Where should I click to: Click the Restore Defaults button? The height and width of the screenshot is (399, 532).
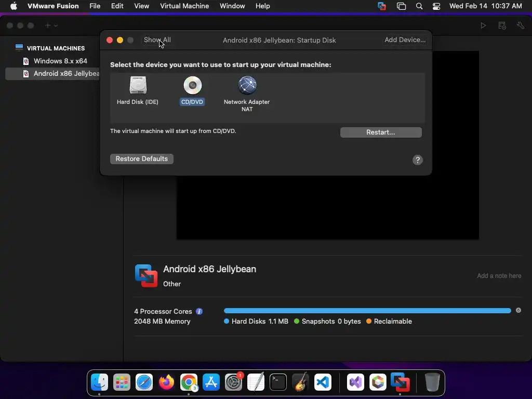pyautogui.click(x=141, y=159)
